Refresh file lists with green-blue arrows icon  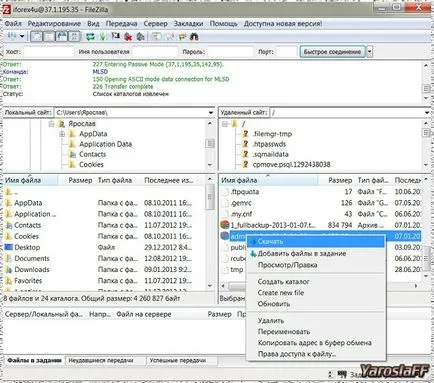90,36
